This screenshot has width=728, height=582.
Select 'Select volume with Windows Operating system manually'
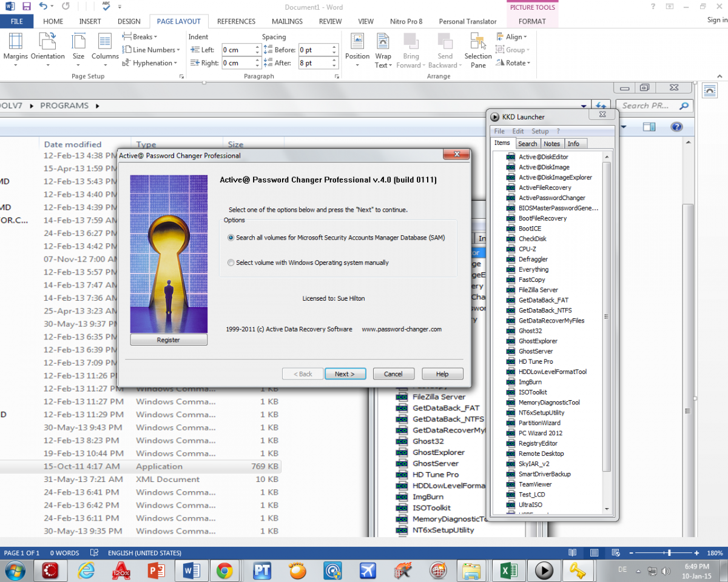tap(231, 263)
